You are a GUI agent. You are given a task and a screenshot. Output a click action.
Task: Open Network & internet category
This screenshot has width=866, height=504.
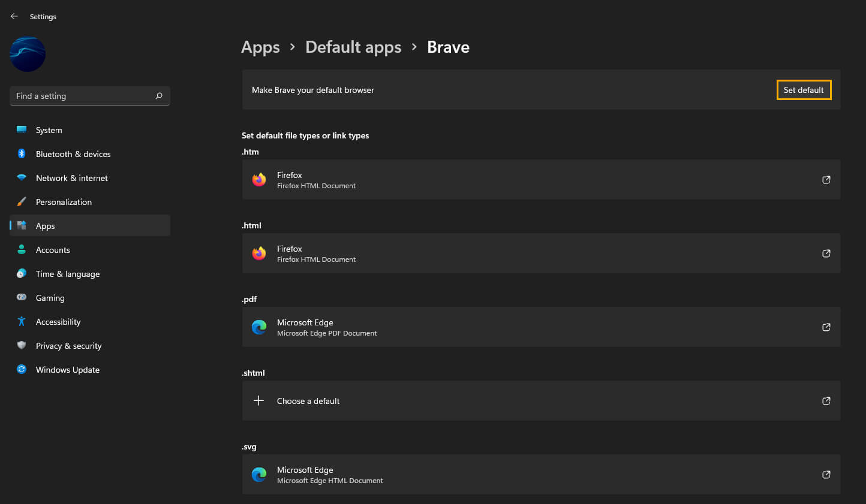coord(90,178)
